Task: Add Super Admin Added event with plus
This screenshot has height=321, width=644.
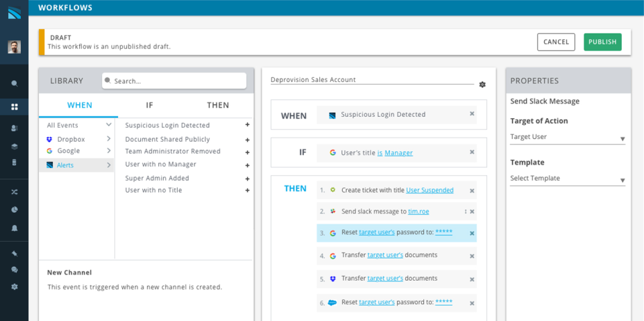Action: [x=248, y=179]
